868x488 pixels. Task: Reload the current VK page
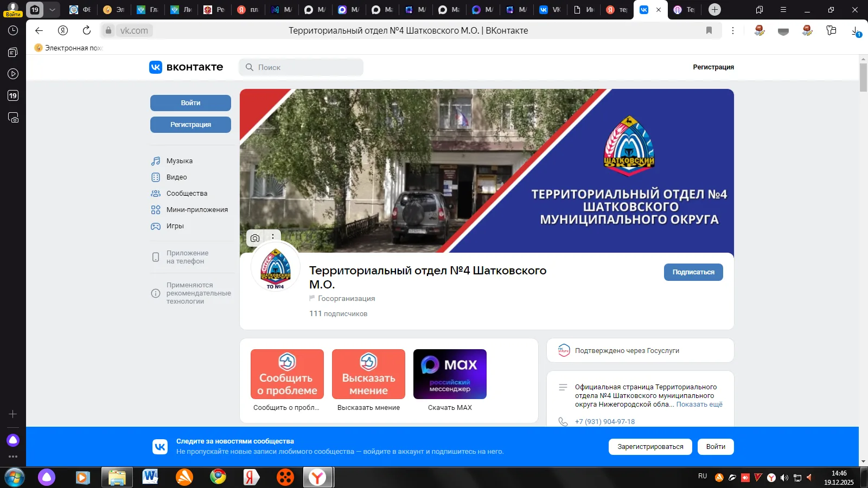[87, 31]
